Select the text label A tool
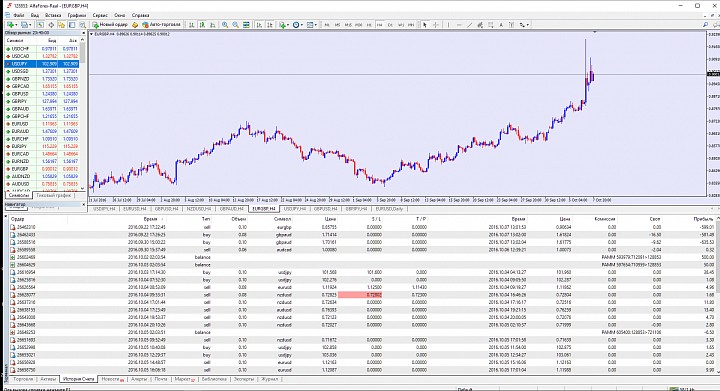This screenshot has height=391, width=720. point(501,25)
